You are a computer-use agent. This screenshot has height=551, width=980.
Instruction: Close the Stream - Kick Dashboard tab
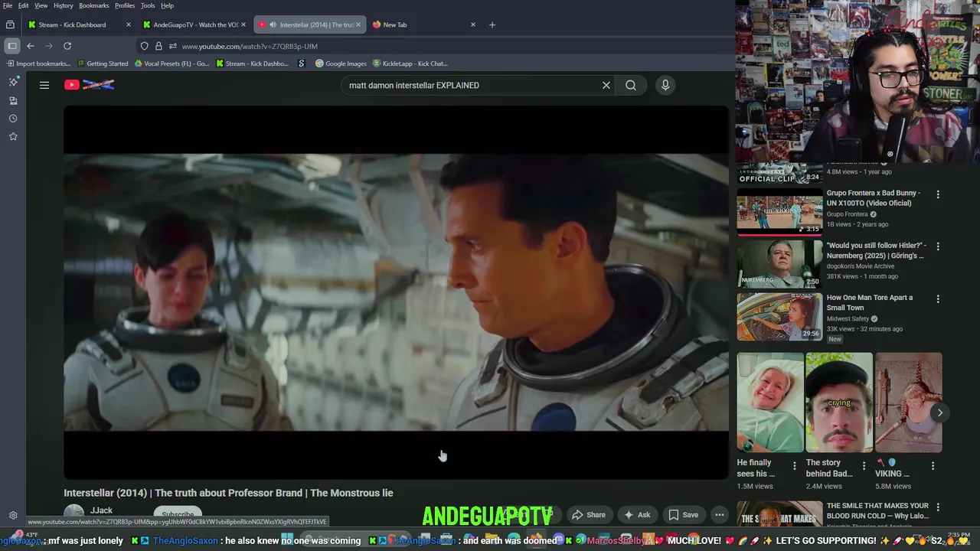tap(128, 24)
